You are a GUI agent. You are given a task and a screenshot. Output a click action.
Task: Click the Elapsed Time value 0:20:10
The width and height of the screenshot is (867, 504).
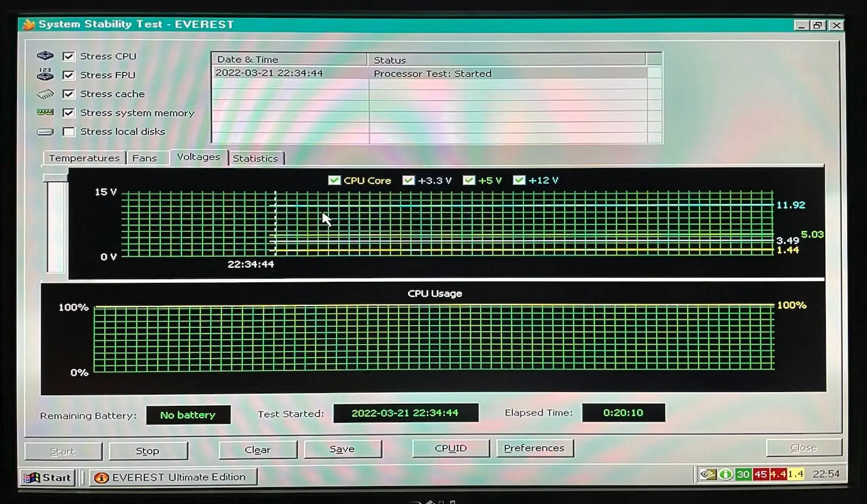[623, 413]
